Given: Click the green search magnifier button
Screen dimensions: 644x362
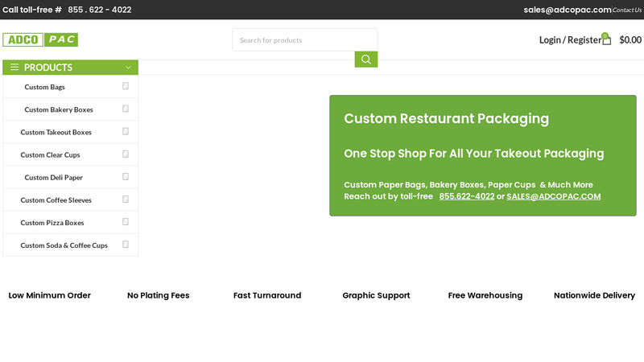Looking at the screenshot, I should 366,60.
